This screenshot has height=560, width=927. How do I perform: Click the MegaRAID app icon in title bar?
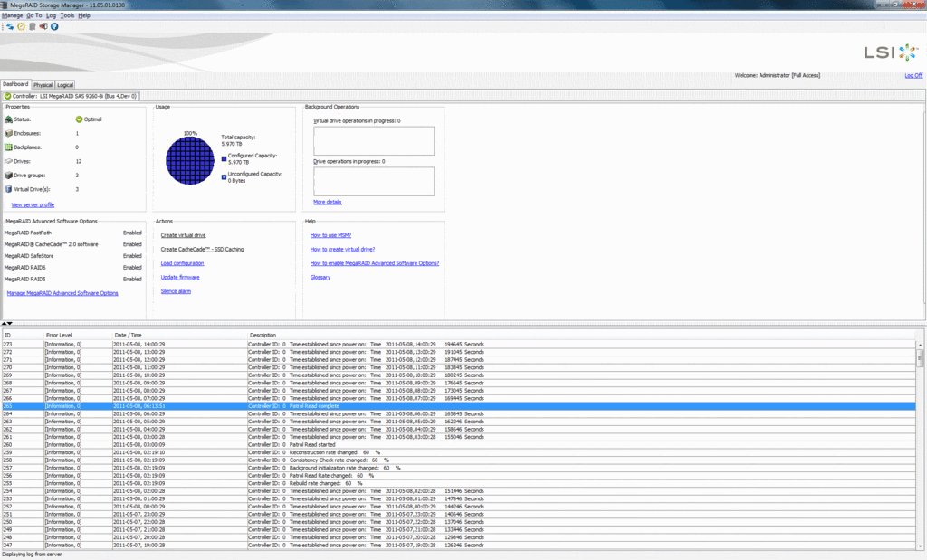(5, 5)
